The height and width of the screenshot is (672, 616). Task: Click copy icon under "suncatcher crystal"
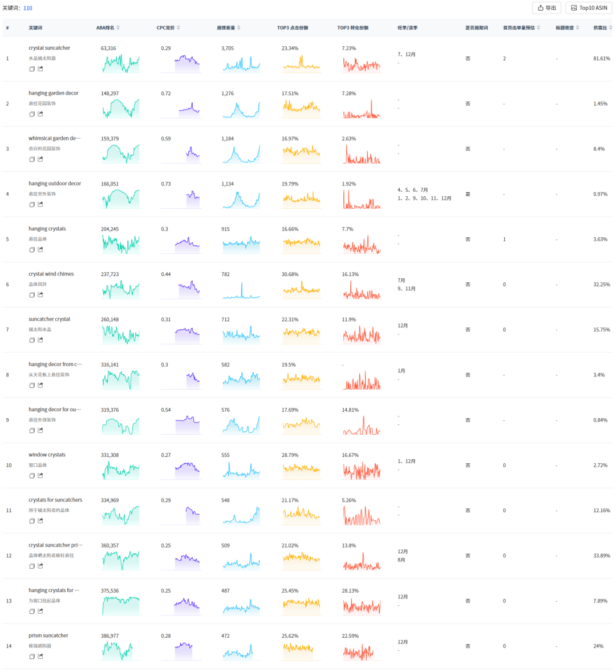tap(32, 340)
